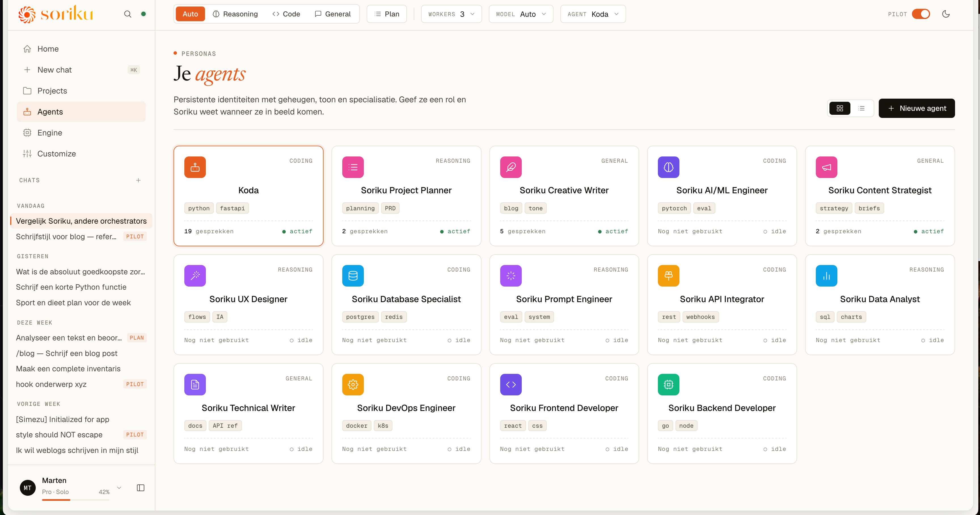Open search with the magnifier icon

[128, 14]
